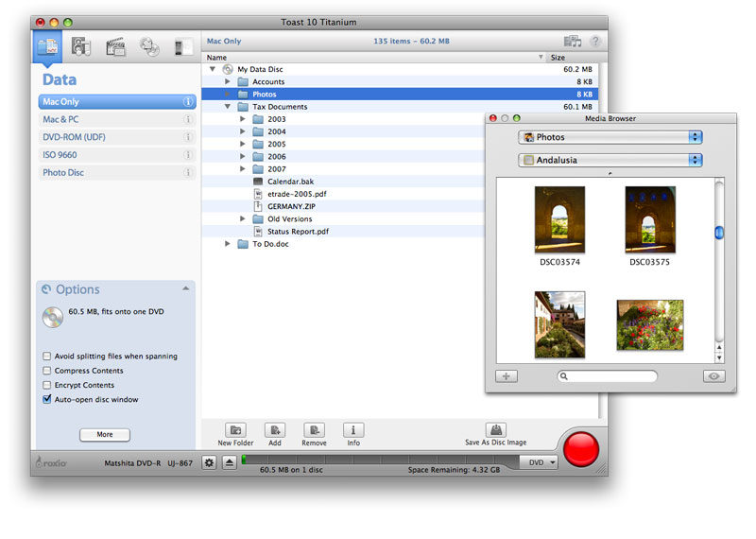Click the Add files icon
Viewport: 756px width, 539px height.
(274, 430)
